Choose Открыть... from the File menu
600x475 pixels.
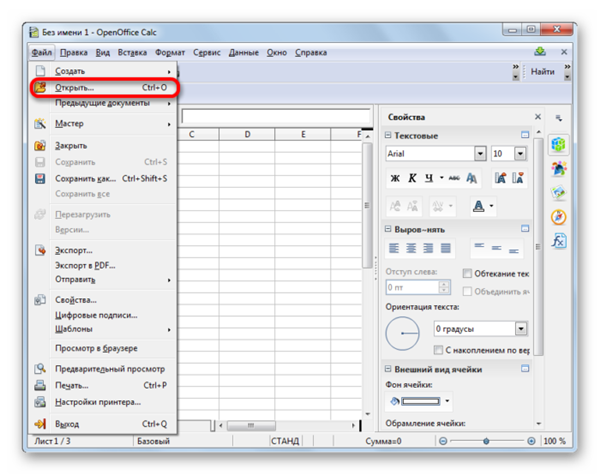102,87
